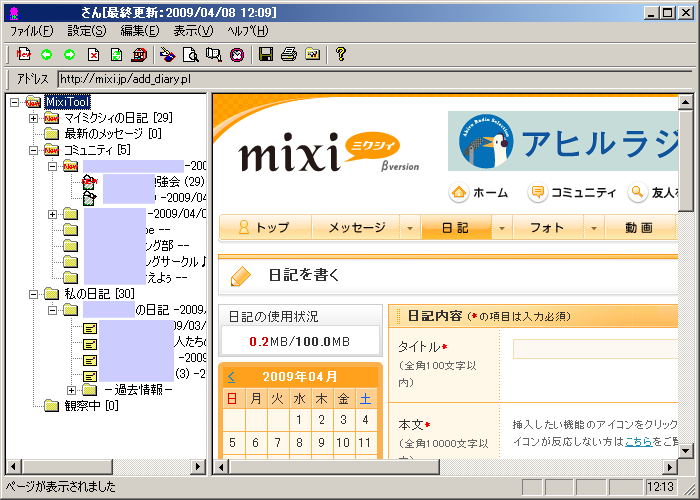700x500 pixels.
Task: Click the pink clock timer icon
Action: (x=237, y=54)
